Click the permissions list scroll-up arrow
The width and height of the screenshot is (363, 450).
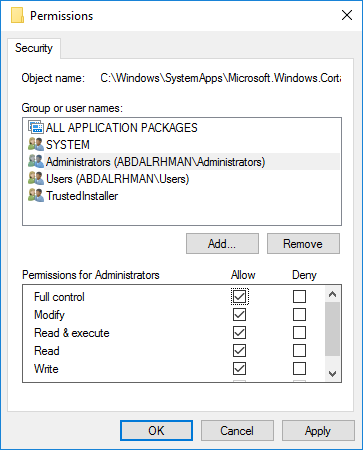[x=332, y=294]
